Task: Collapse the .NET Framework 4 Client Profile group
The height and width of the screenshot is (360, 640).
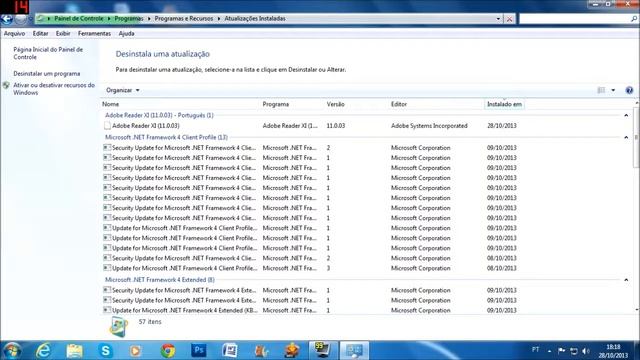Action: (626, 138)
